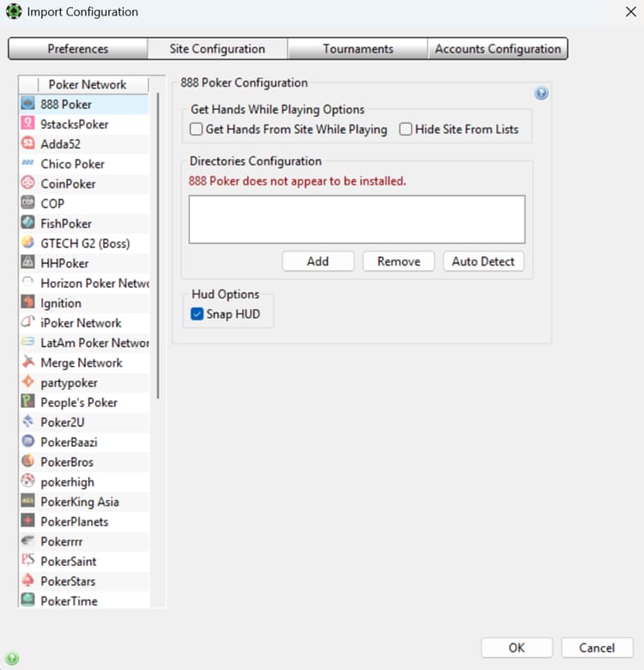
Task: Click the Adda52 site icon
Action: pyautogui.click(x=27, y=143)
